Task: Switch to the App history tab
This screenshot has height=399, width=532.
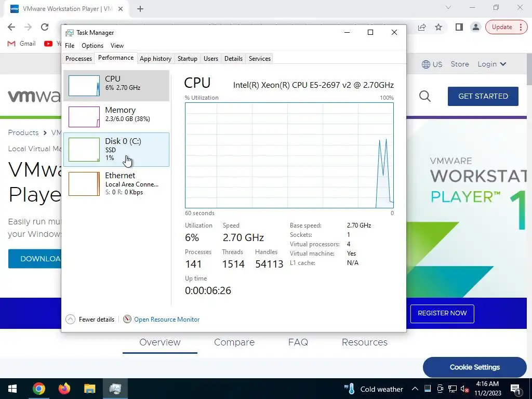Action: point(155,58)
